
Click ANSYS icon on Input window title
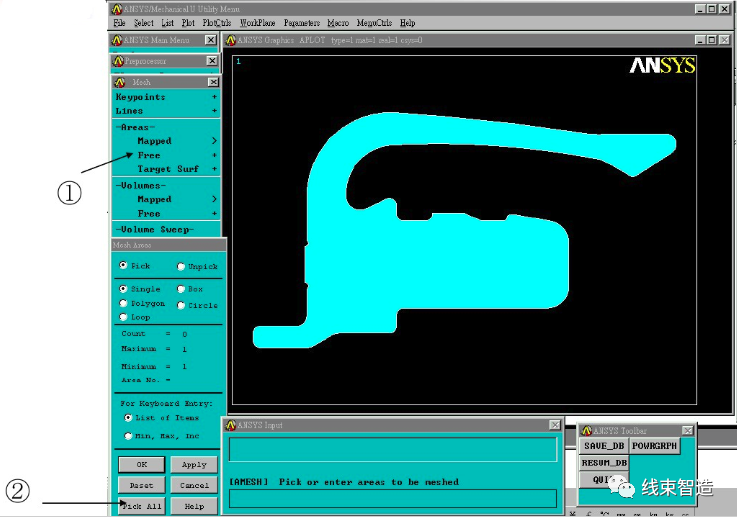231,425
